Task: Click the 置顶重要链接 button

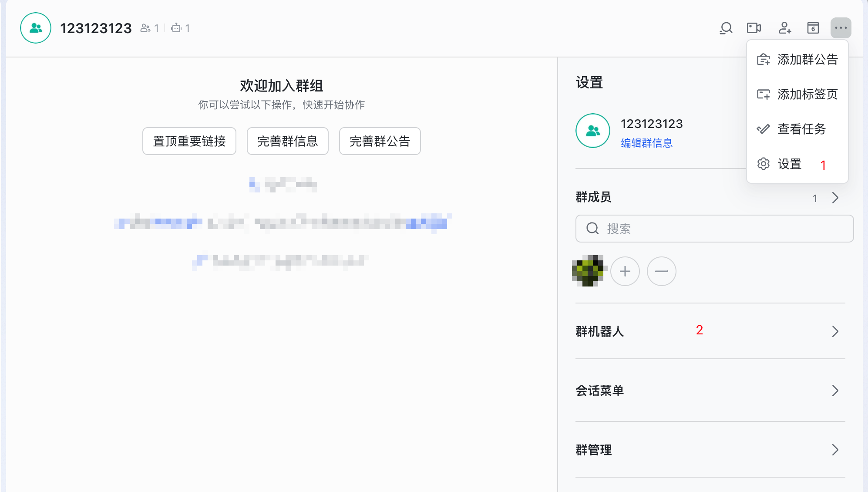Action: [189, 141]
